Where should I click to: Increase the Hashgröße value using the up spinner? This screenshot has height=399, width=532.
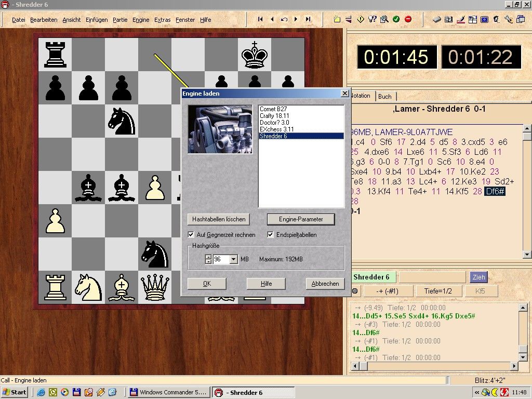(208, 256)
